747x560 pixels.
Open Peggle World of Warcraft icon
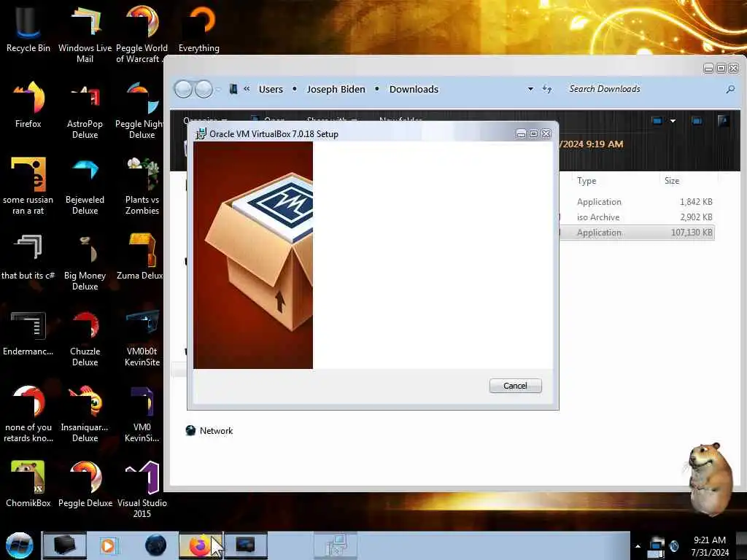point(142,34)
